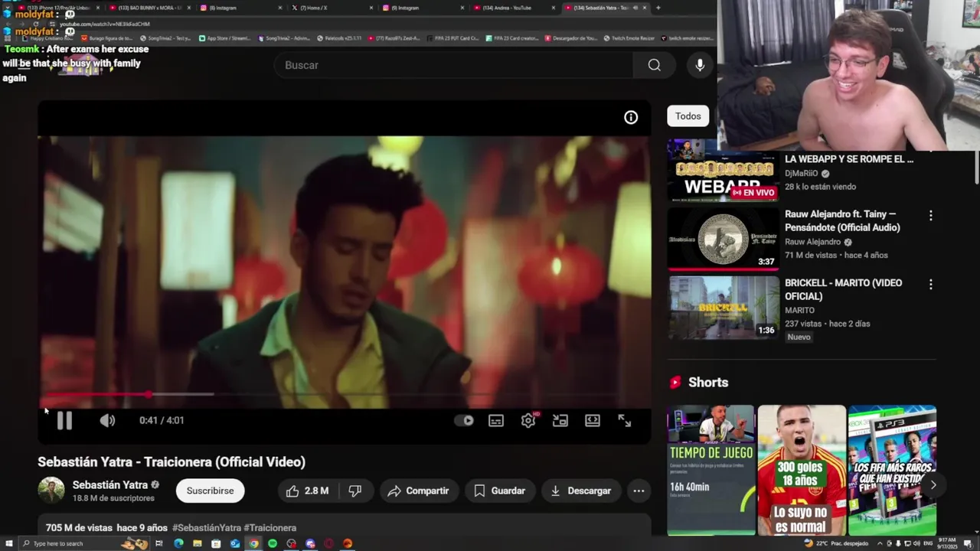Open Spotify from the taskbar
Image resolution: width=980 pixels, height=551 pixels.
tap(273, 543)
